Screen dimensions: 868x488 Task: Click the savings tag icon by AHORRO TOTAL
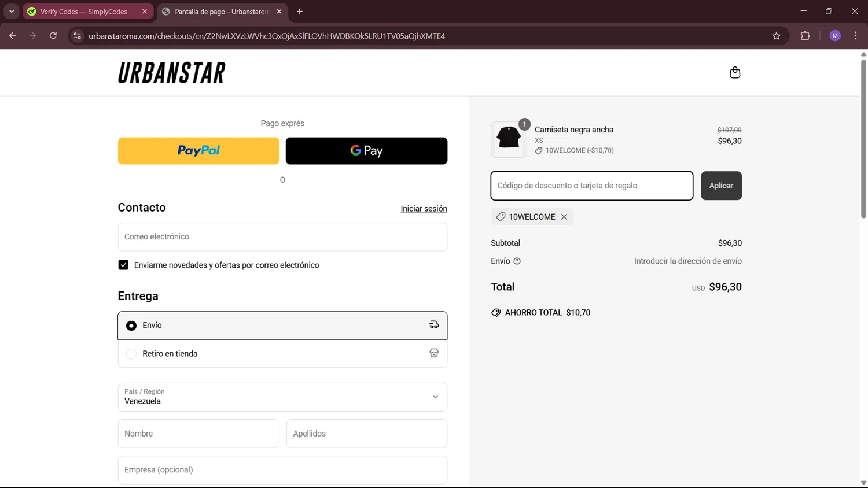496,313
